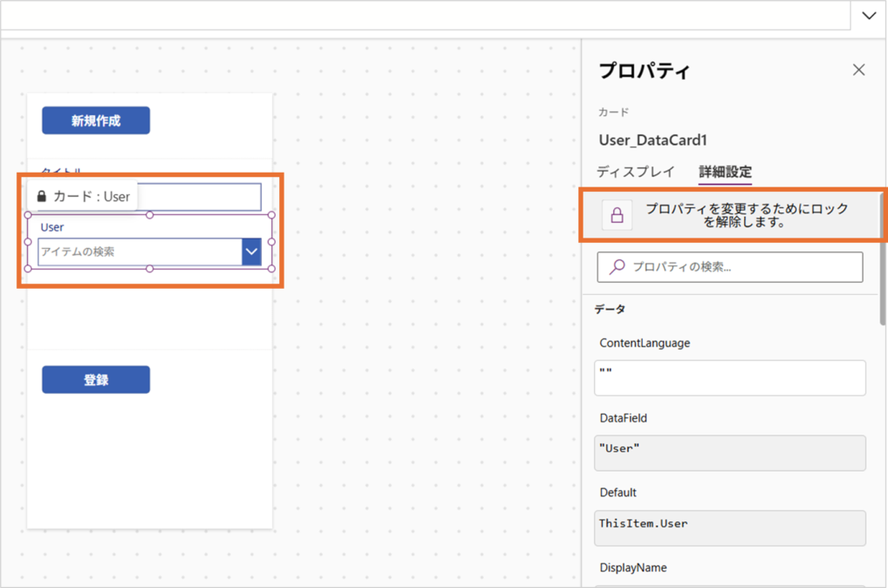Viewport: 888px width, 588px height.
Task: Click the アイテムの検索 combo box field
Action: coord(139,252)
